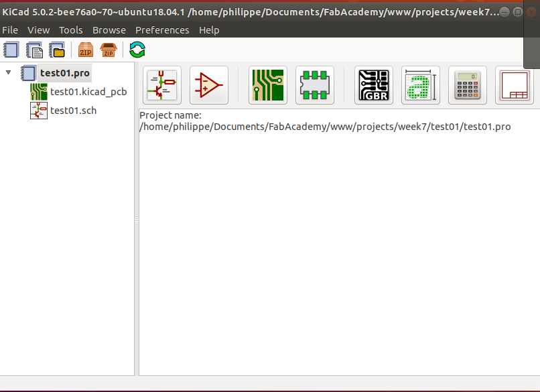Select test01.sch schematic file
This screenshot has width=540, height=392.
(73, 111)
